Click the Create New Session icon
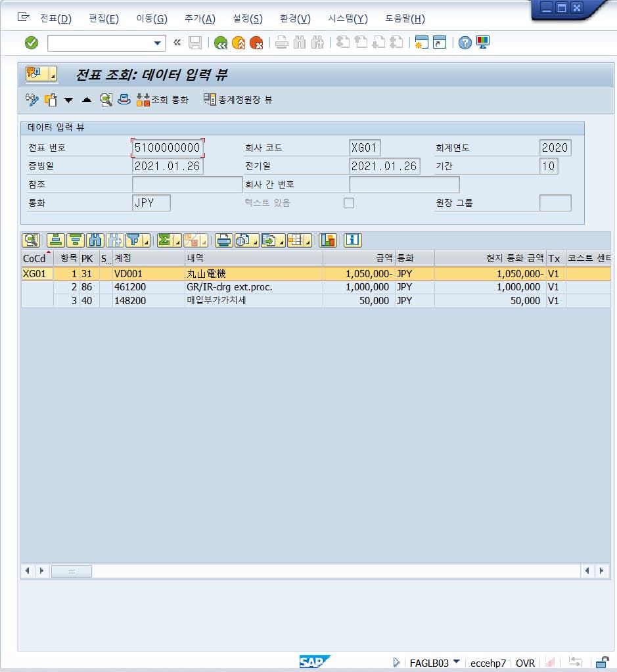Screen dimensions: 617x672 click(x=421, y=43)
